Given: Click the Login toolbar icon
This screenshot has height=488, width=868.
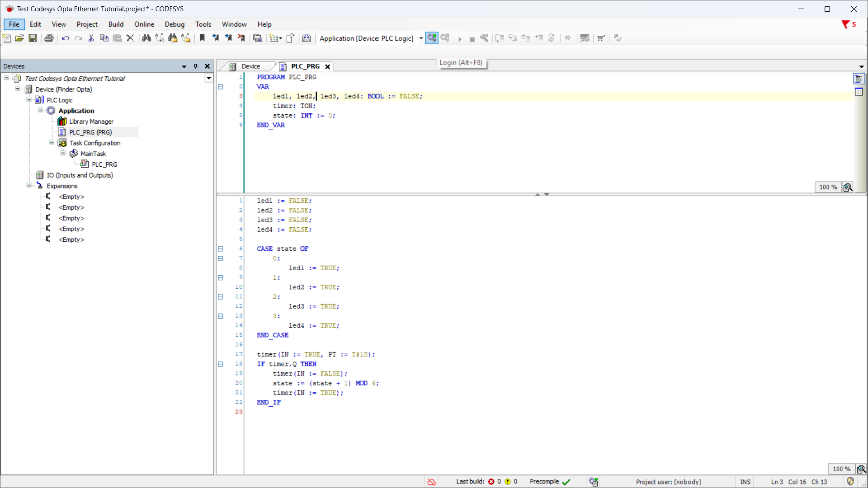Looking at the screenshot, I should point(432,38).
